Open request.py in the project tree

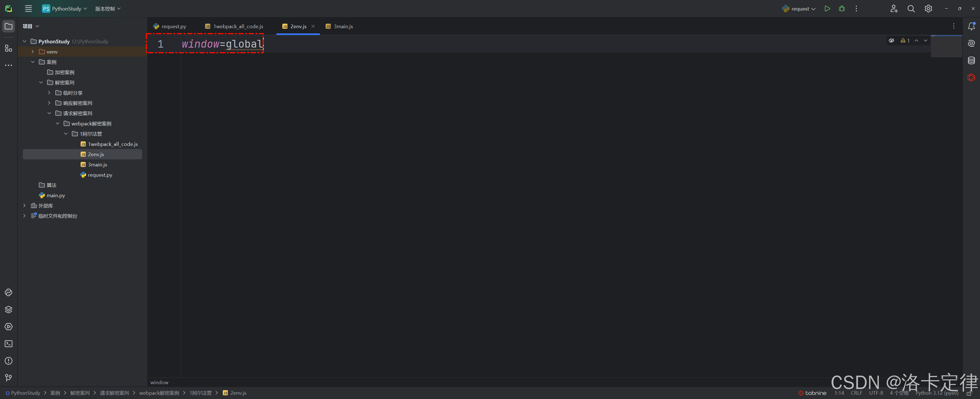pyautogui.click(x=100, y=175)
